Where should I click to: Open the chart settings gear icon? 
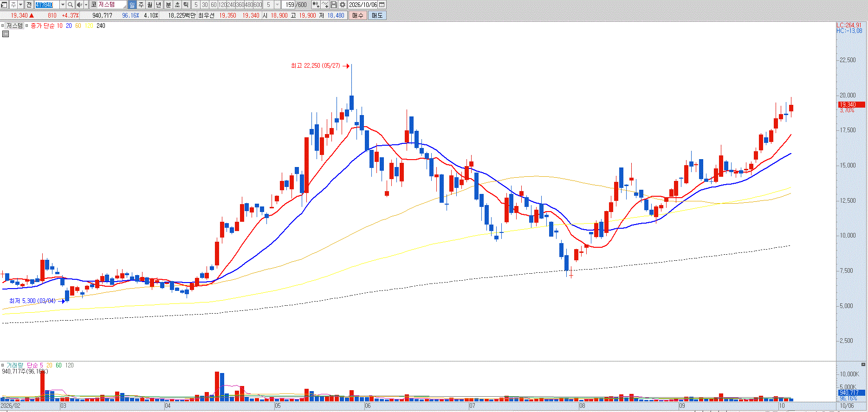(x=343, y=5)
